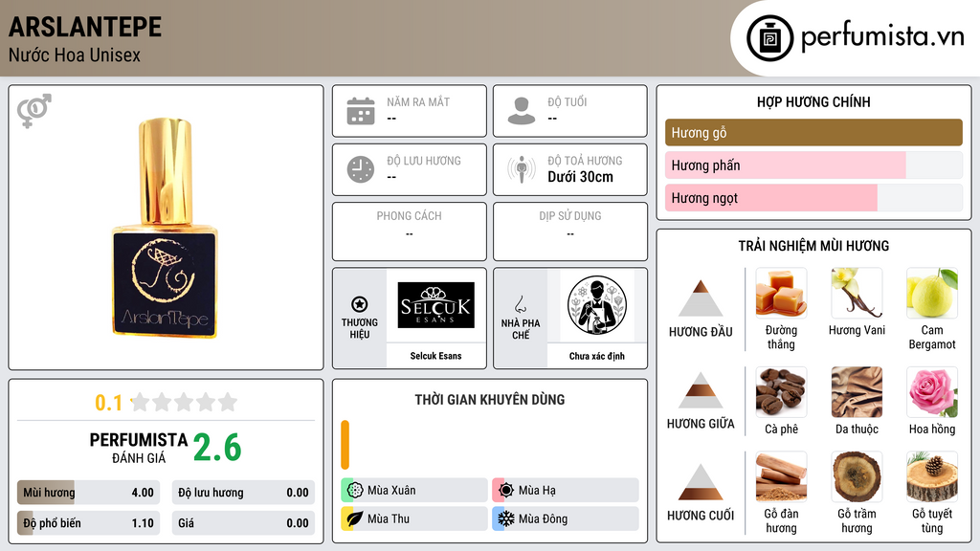Click the Giá 0.00 rating bar
The image size is (980, 551).
tap(243, 523)
